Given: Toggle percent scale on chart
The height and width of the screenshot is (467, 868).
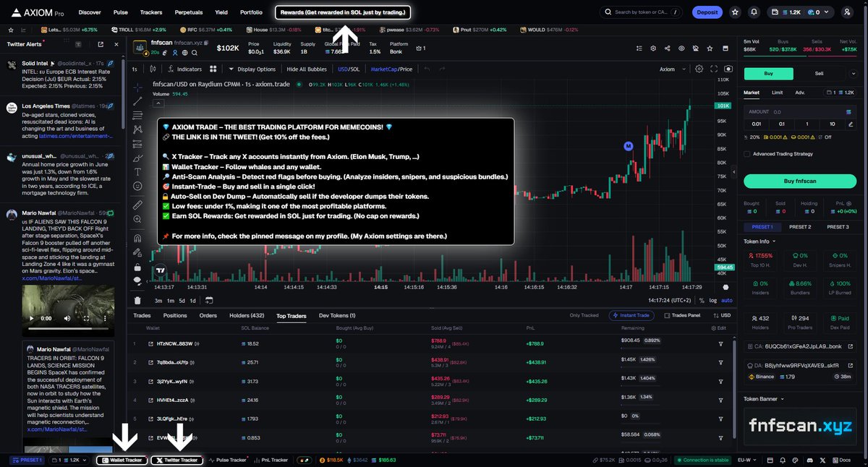Looking at the screenshot, I should pos(702,300).
